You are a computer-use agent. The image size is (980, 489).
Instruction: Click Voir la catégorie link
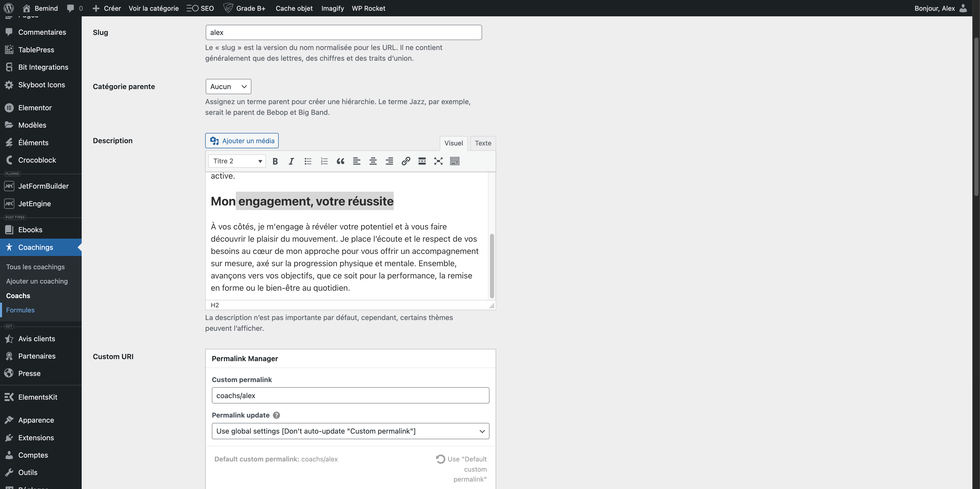pos(154,8)
